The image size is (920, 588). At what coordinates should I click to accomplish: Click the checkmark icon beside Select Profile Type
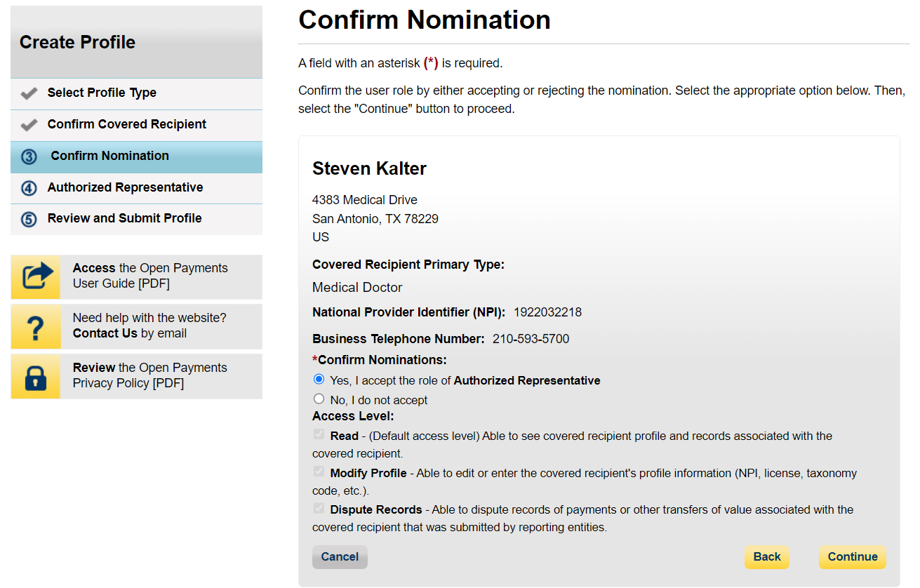(29, 93)
